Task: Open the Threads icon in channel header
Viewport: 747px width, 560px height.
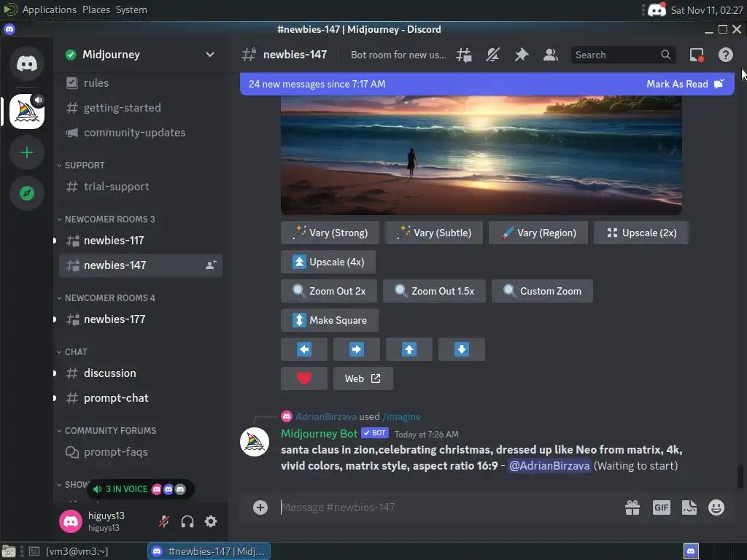Action: coord(463,55)
